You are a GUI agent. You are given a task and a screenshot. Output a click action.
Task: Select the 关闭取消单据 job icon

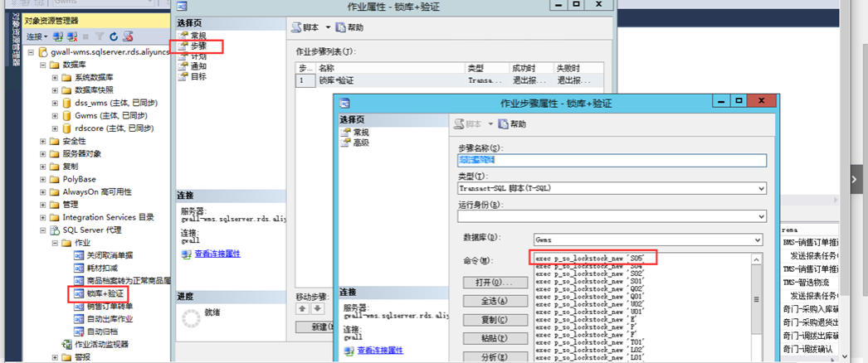[79, 255]
